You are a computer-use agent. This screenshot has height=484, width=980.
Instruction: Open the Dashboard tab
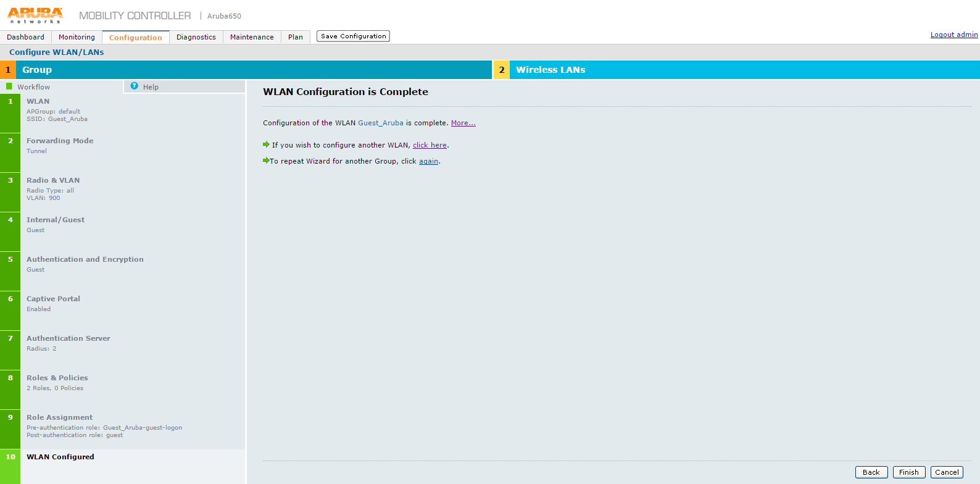26,37
